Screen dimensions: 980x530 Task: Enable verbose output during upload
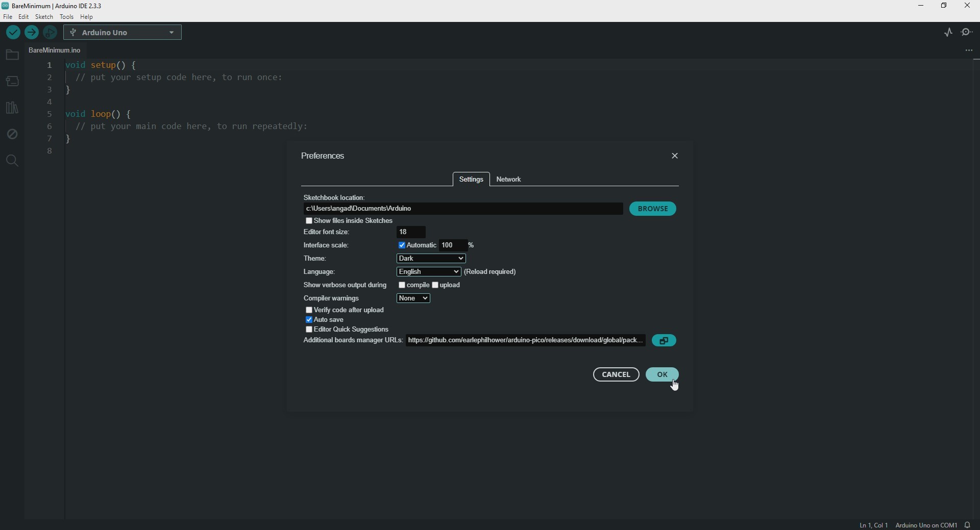coord(435,285)
